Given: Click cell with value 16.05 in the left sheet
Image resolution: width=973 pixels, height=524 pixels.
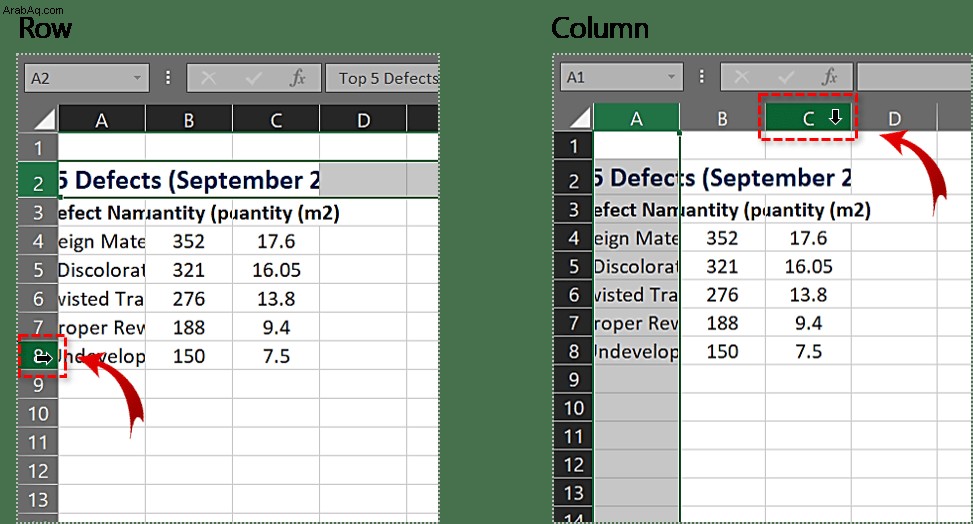Looking at the screenshot, I should click(276, 270).
